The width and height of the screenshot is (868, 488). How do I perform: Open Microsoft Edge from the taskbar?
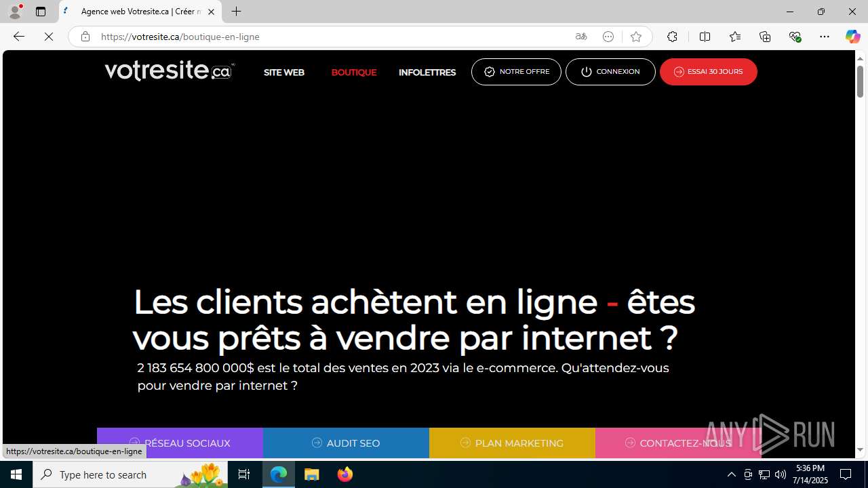(279, 474)
